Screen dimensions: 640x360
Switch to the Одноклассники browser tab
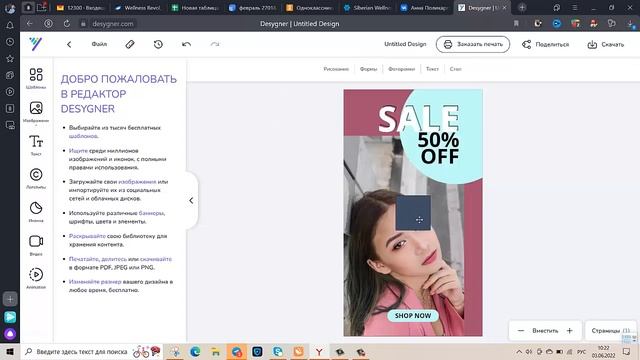(x=310, y=8)
